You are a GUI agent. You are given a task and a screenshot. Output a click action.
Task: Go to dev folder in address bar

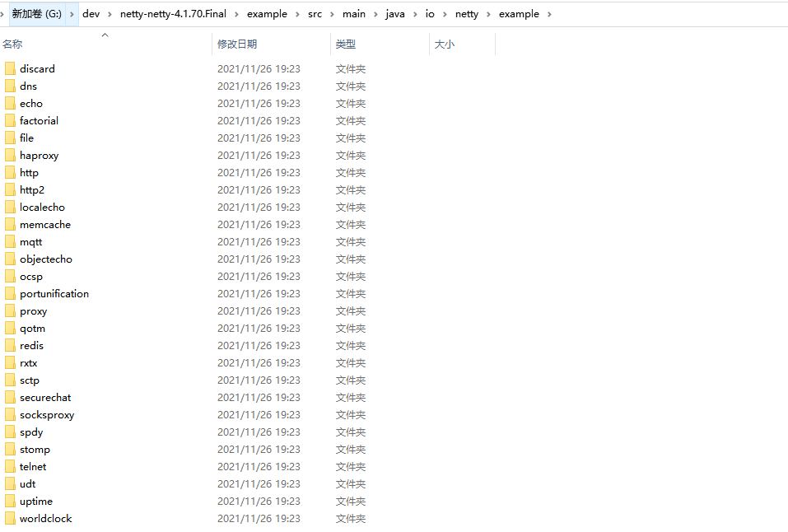[x=91, y=14]
